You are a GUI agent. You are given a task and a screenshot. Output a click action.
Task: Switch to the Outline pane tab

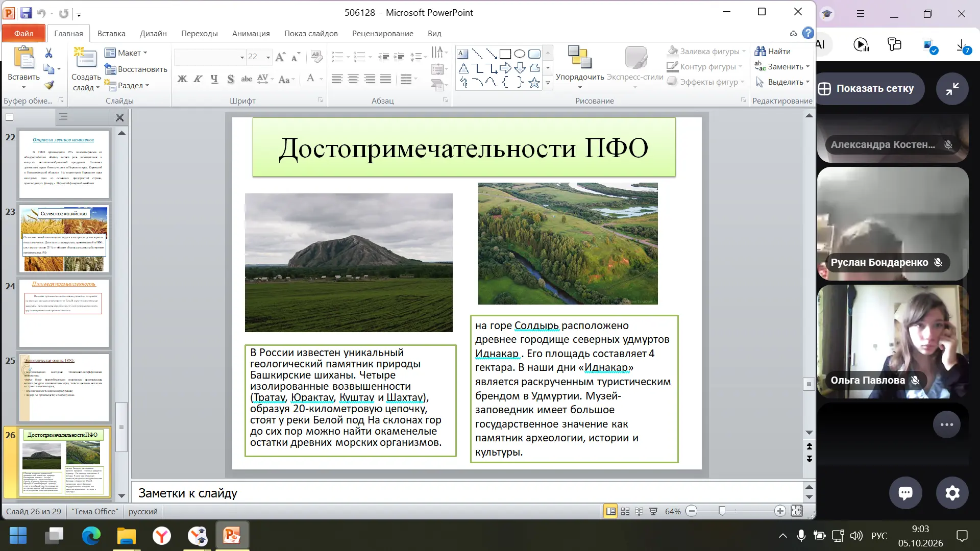64,117
